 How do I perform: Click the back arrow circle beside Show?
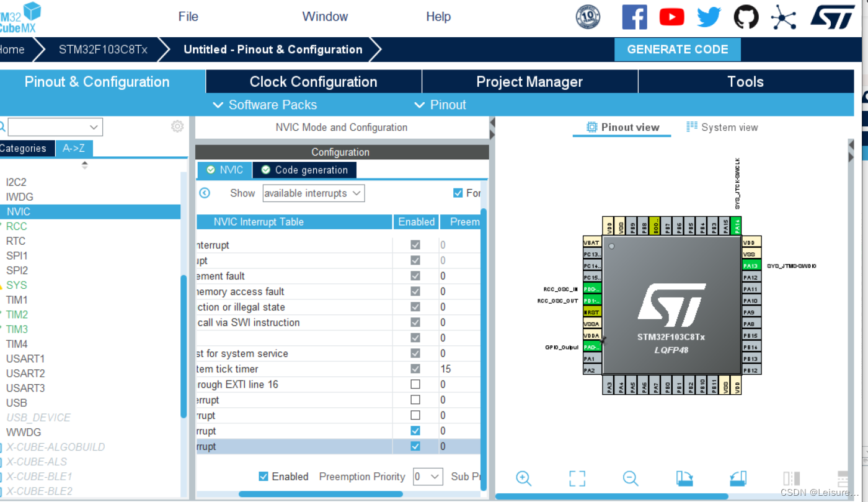pyautogui.click(x=205, y=193)
